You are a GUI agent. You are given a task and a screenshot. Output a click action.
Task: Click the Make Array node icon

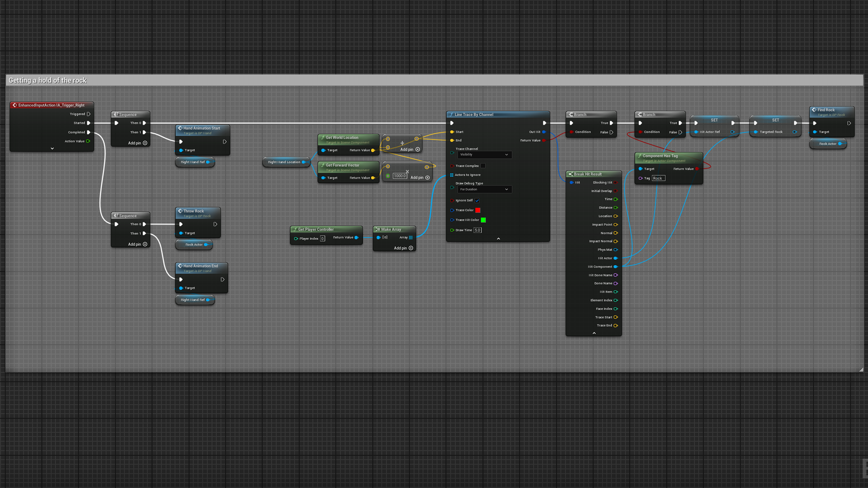(x=378, y=229)
